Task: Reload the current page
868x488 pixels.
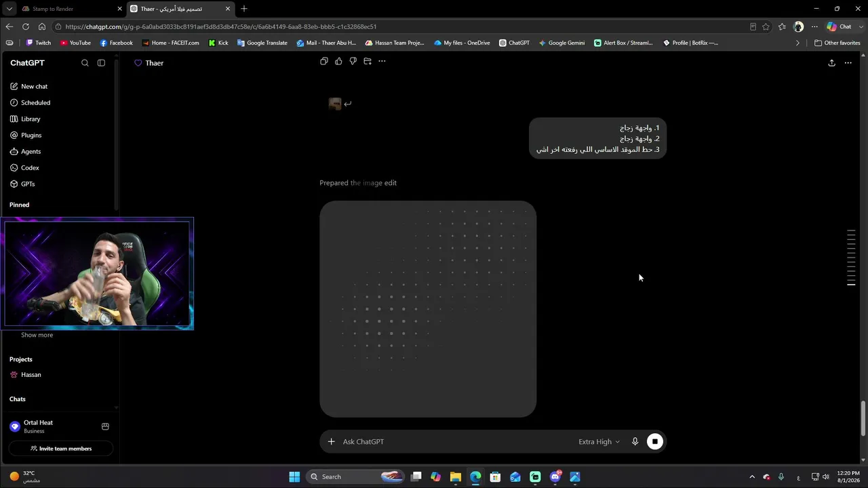Action: click(25, 26)
